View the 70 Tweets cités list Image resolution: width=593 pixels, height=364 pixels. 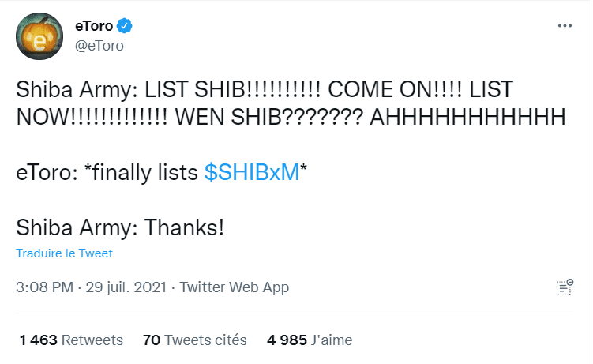pos(195,340)
